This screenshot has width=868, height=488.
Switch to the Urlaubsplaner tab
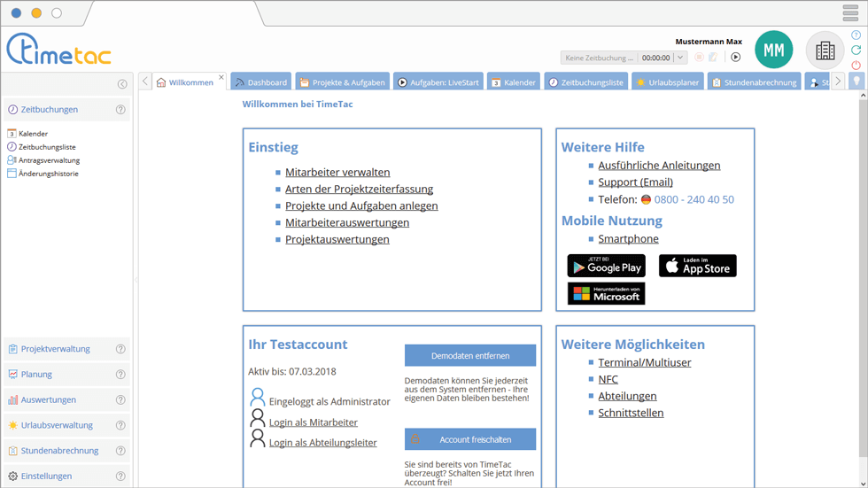pyautogui.click(x=667, y=82)
